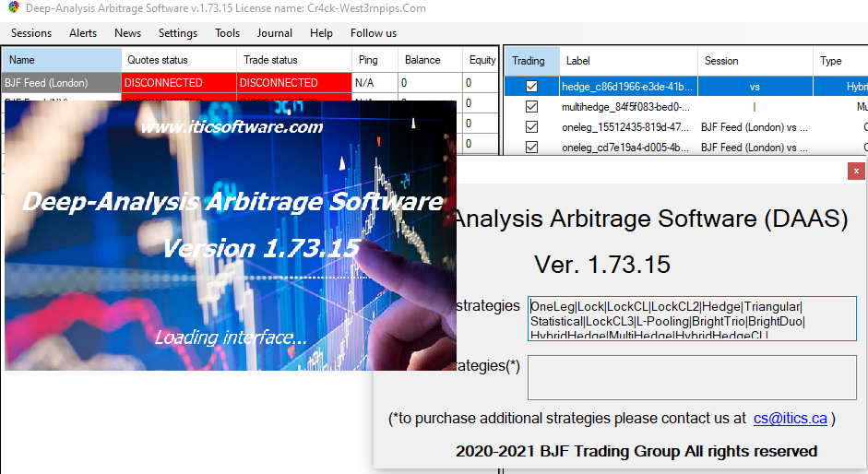Open the Tools menu
The image size is (868, 474).
pyautogui.click(x=227, y=33)
